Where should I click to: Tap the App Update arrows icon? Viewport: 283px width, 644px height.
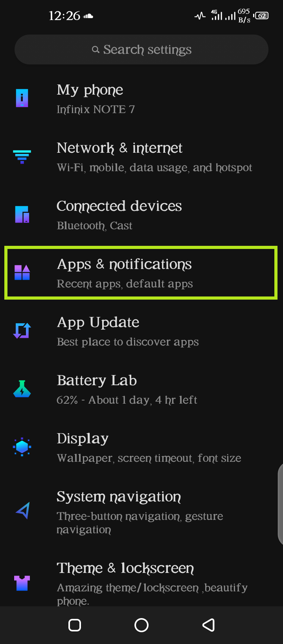[x=22, y=331]
